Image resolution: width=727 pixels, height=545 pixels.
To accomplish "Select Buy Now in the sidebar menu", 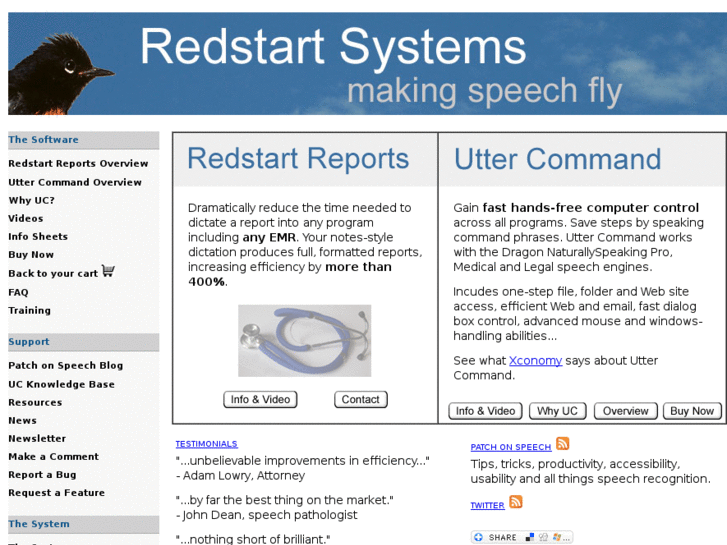I will (x=31, y=255).
